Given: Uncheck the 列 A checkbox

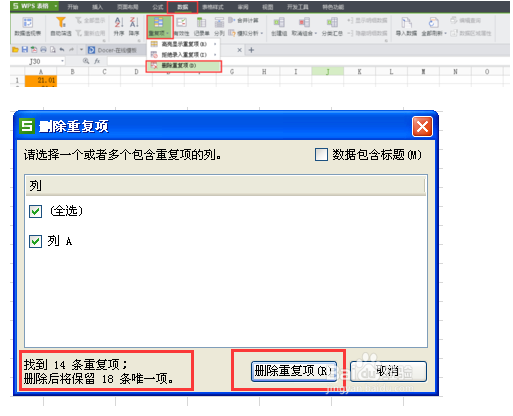Looking at the screenshot, I should (35, 241).
